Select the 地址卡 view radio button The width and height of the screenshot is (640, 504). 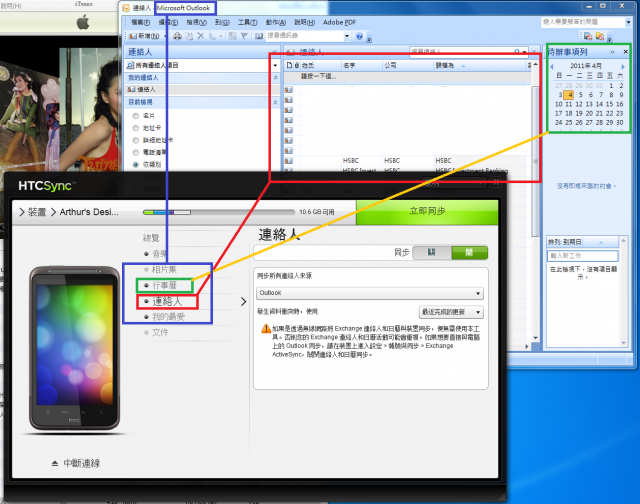click(136, 128)
